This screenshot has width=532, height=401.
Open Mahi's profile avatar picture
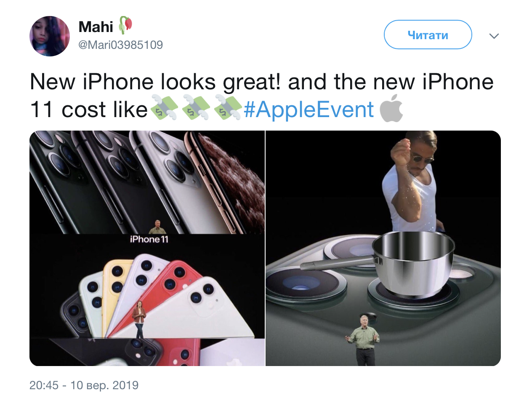[x=50, y=36]
